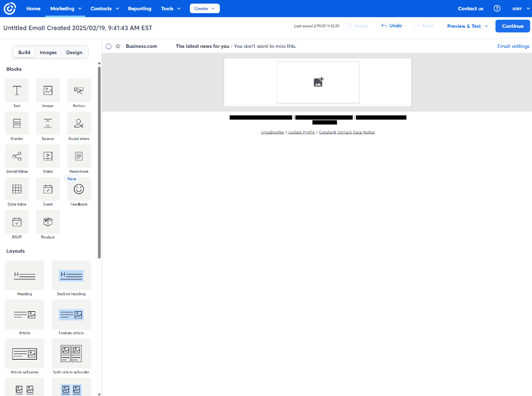This screenshot has width=532, height=396.
Task: Choose the Divider block
Action: pyautogui.click(x=17, y=123)
